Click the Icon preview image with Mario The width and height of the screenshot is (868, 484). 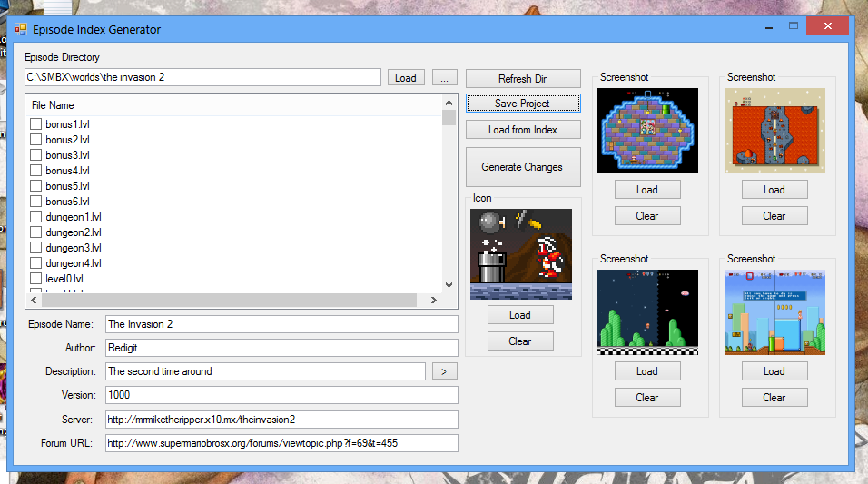[521, 254]
